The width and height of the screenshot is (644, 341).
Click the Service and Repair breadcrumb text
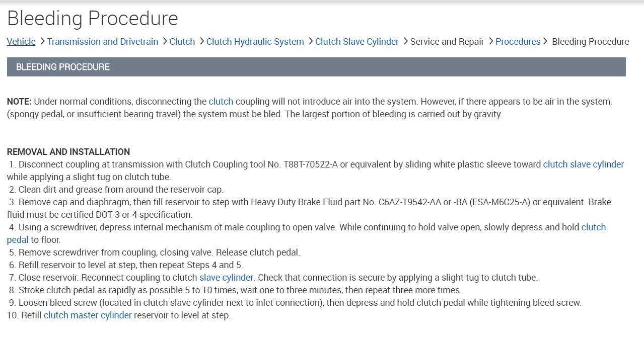click(447, 42)
